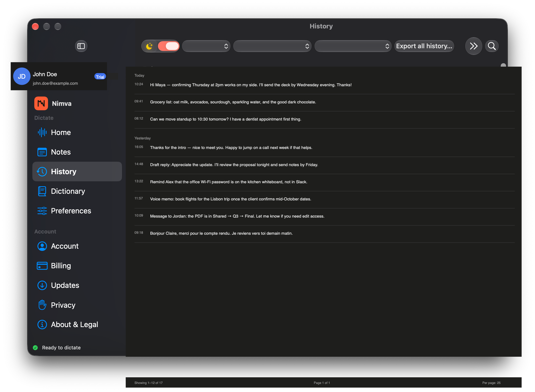Click the JD avatar circle
Viewport: 535px width, 392px height.
click(22, 76)
